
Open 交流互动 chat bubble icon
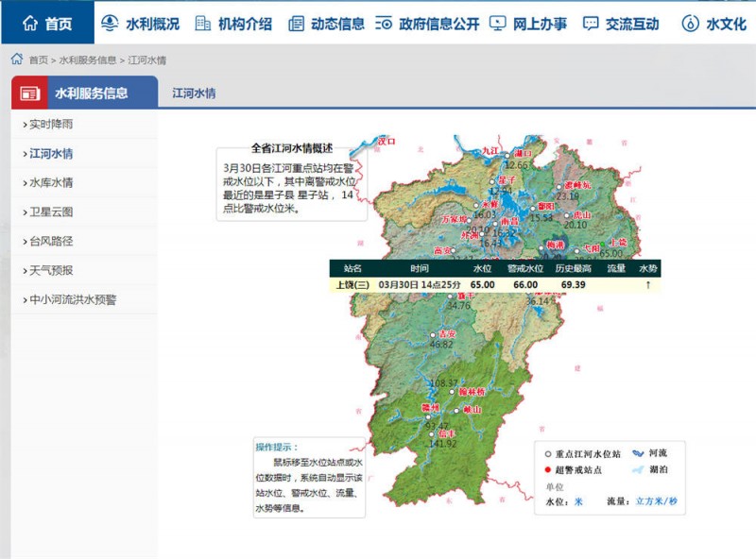tap(591, 22)
